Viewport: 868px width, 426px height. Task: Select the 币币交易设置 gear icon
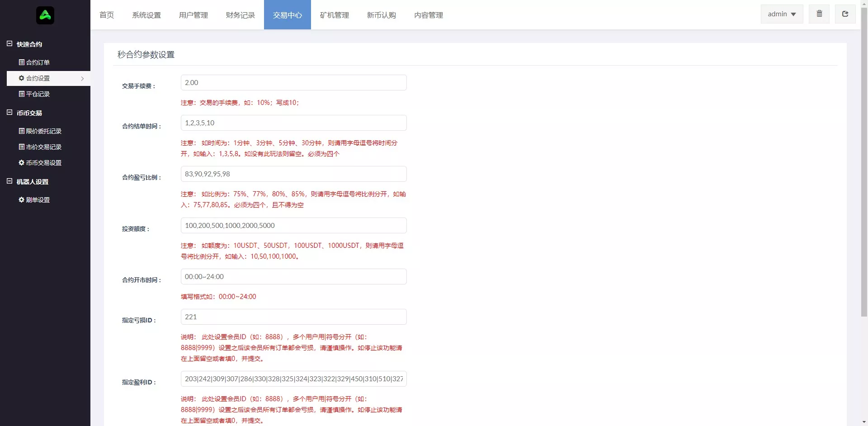point(21,163)
